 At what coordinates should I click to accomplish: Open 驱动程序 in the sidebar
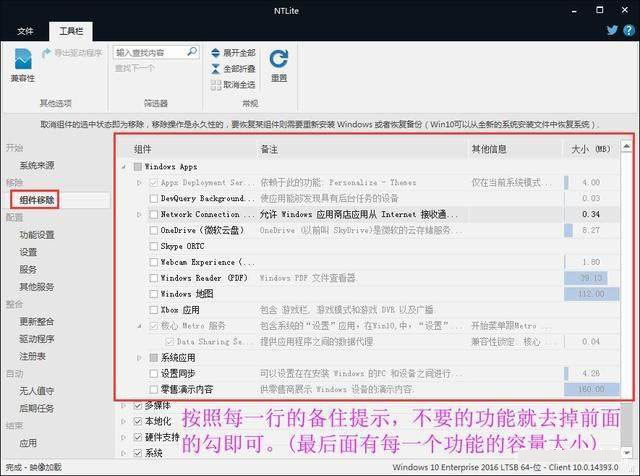tap(37, 339)
